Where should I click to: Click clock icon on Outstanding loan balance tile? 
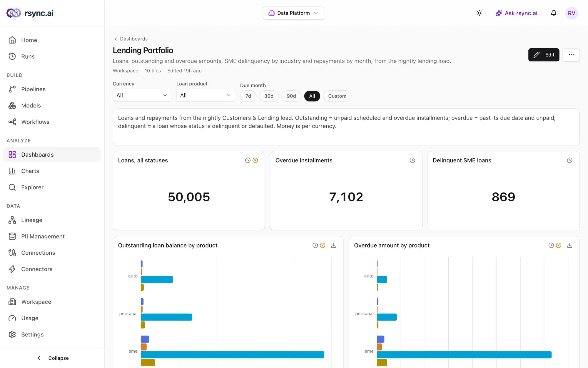coord(315,245)
